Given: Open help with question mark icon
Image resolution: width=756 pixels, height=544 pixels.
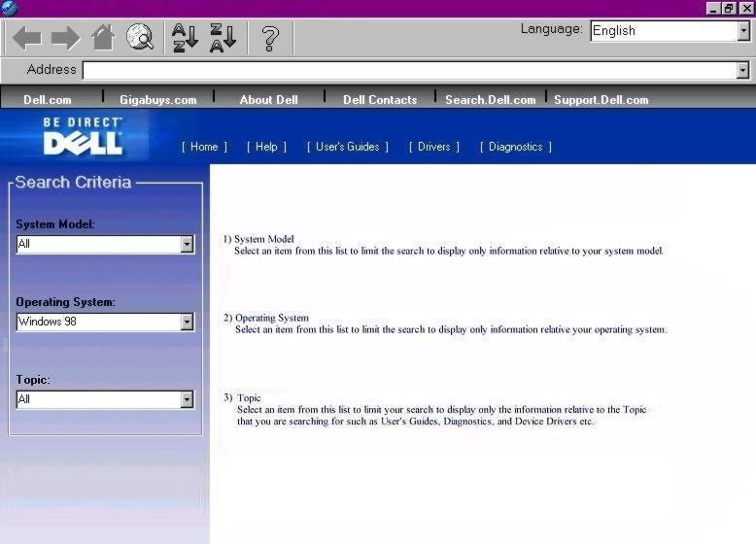Looking at the screenshot, I should coord(270,39).
